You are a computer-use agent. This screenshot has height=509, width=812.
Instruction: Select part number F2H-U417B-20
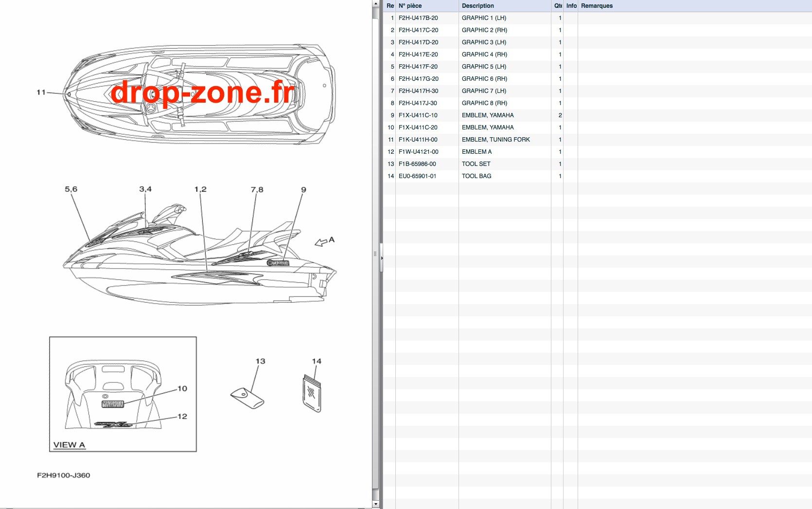pyautogui.click(x=418, y=18)
